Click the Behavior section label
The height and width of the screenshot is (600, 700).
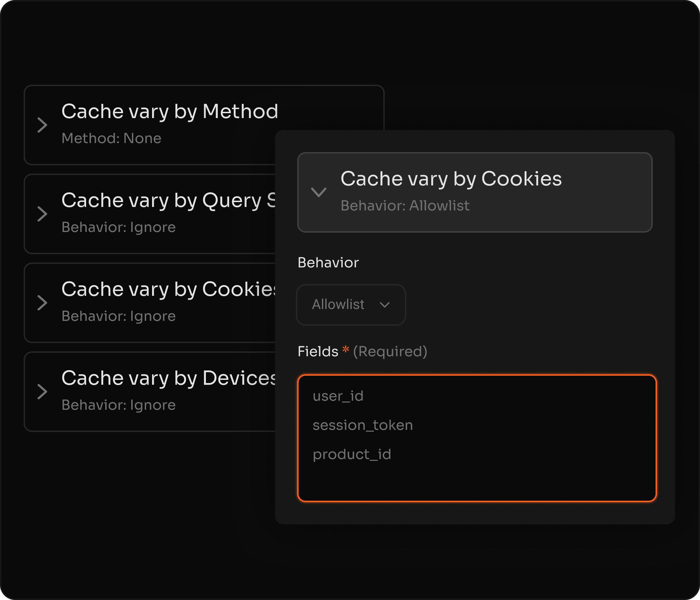[x=328, y=263]
